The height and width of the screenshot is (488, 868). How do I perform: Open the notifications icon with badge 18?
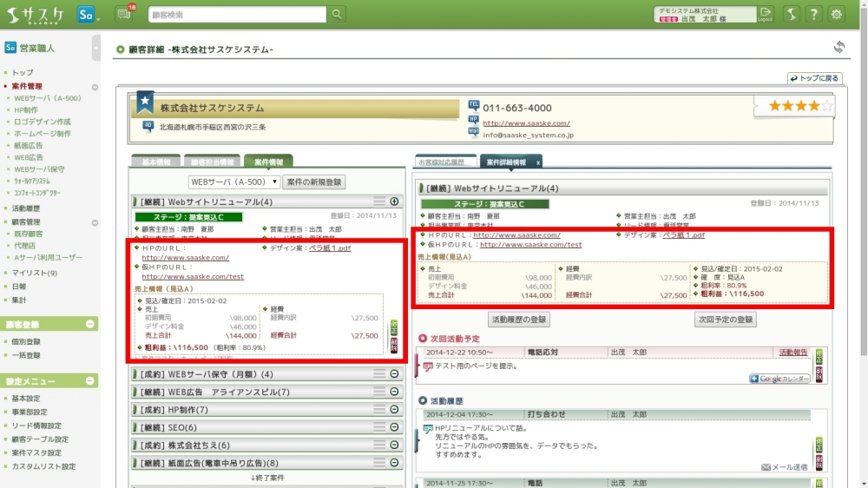click(124, 15)
